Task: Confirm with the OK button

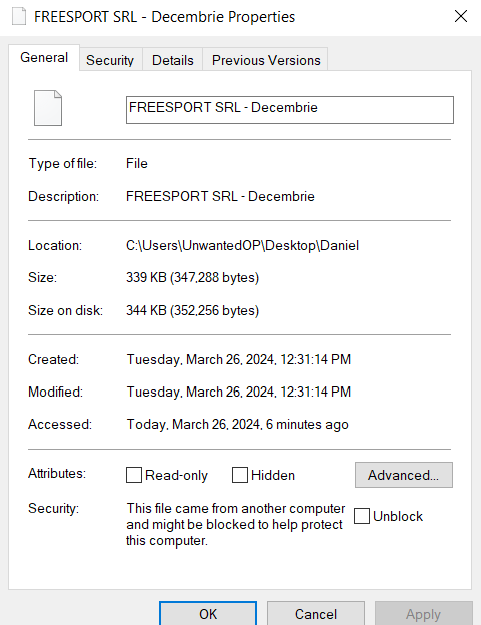Action: [208, 613]
